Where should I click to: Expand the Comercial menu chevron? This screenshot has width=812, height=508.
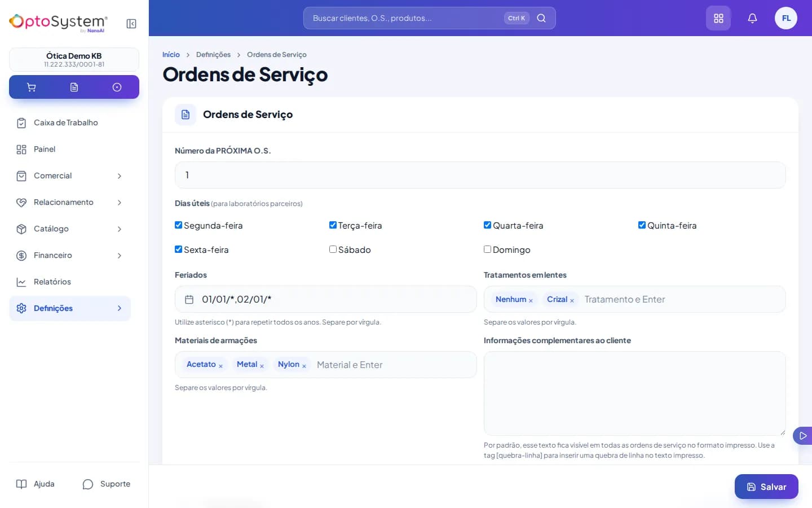pyautogui.click(x=120, y=176)
